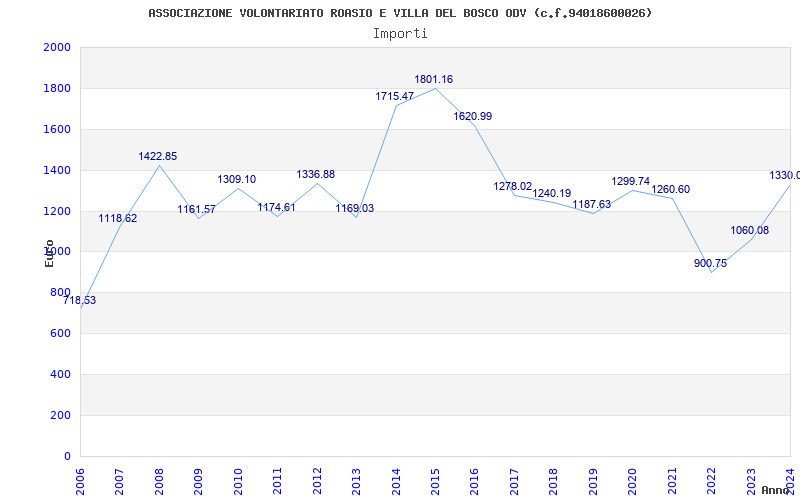Click the 1309.10 data label
This screenshot has width=800, height=500.
[x=236, y=179]
